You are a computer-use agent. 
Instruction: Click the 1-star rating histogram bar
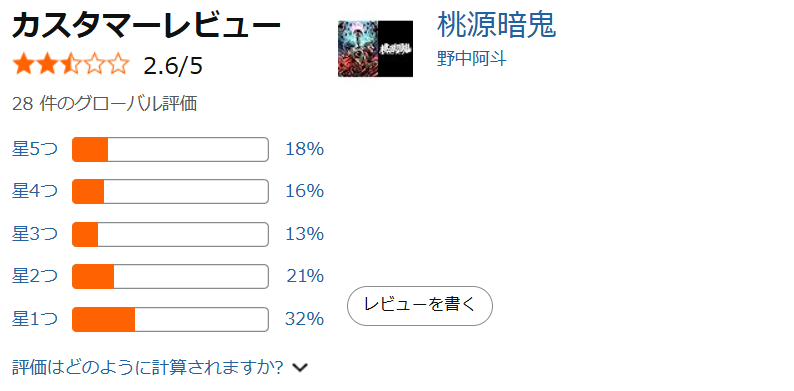[x=170, y=320]
